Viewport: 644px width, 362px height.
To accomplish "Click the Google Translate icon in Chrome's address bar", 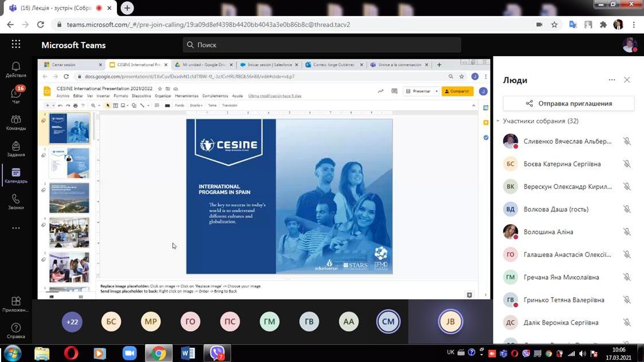I will click(573, 25).
